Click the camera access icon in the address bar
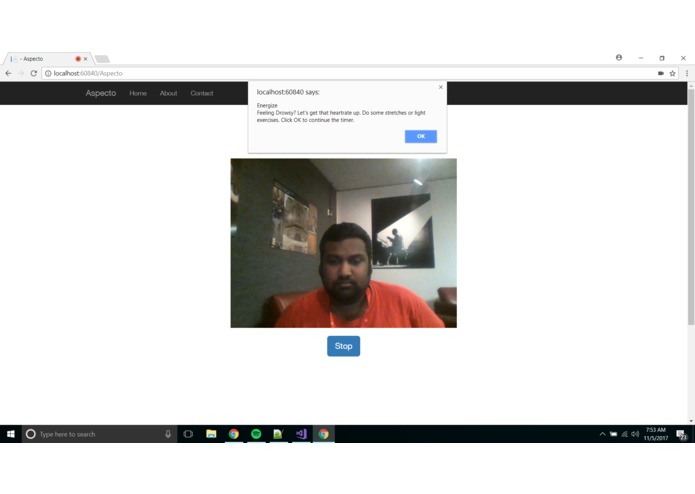The image size is (695, 494). coord(660,73)
